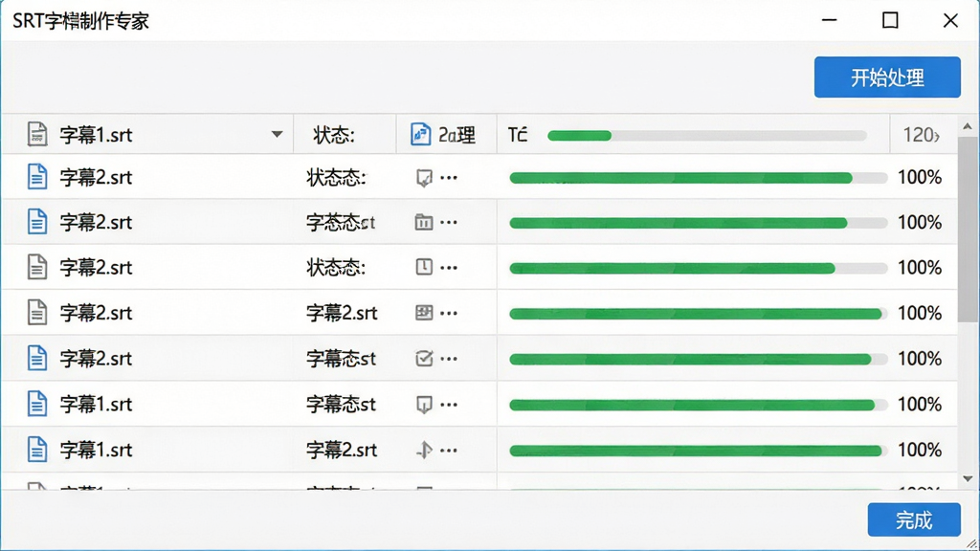Viewport: 980px width, 551px height.
Task: Toggle checkmark box icon in 字幕2.srt 字幕态st row
Action: (424, 358)
